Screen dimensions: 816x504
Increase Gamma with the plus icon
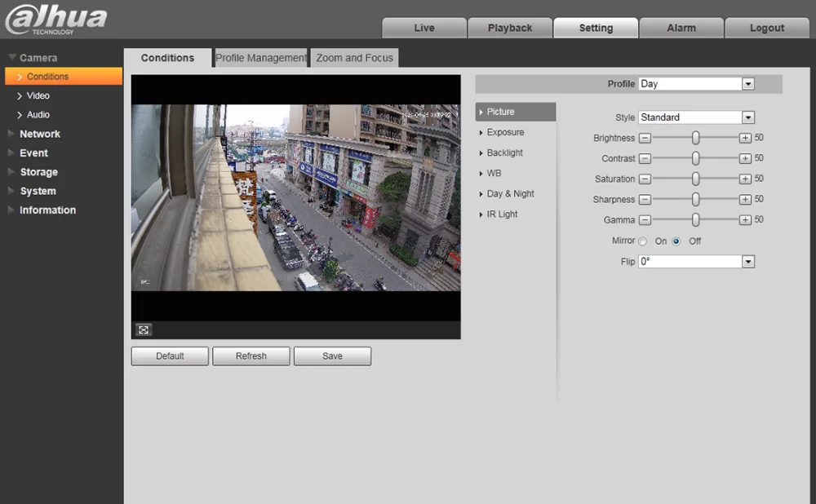745,219
